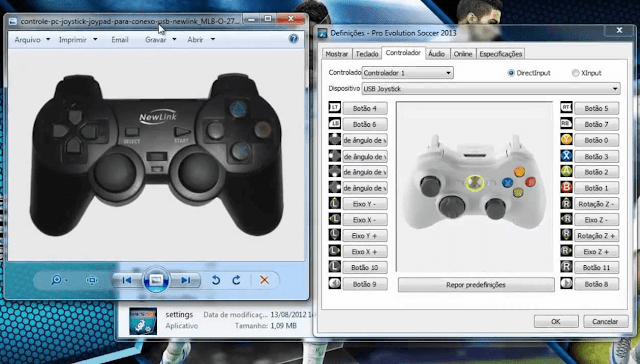
Task: Switch to the Teclado tab
Action: click(x=367, y=54)
